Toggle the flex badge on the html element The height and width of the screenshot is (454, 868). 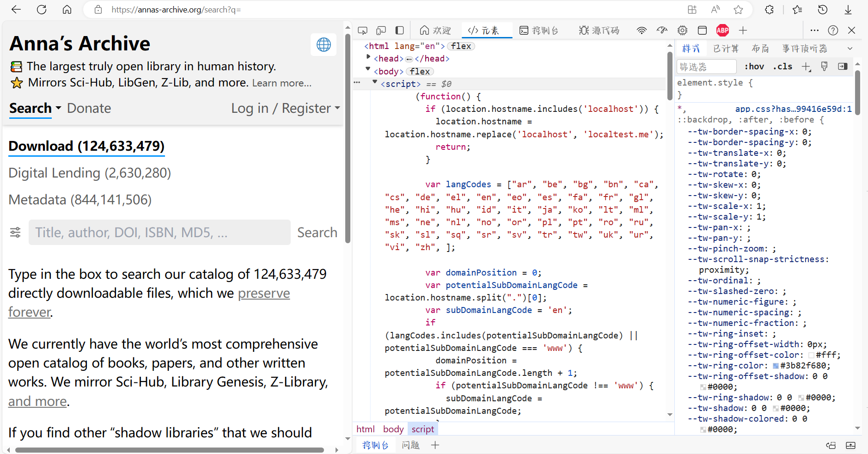tap(461, 46)
